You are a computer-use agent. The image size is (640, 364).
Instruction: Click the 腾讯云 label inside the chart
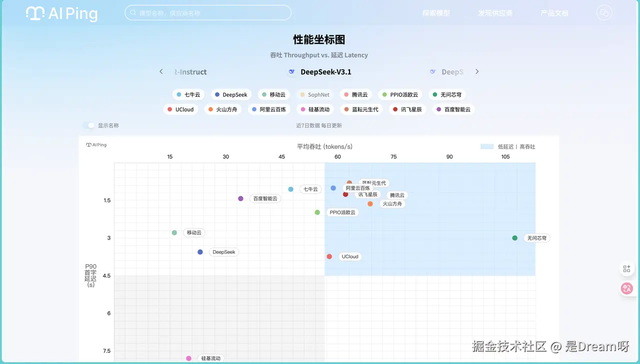tap(397, 195)
